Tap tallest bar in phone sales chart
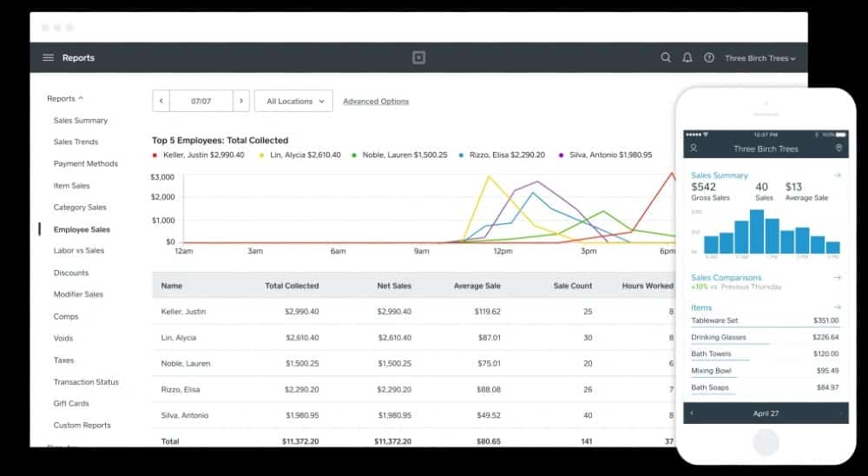Screen dimensions: 868x476 pos(757,232)
